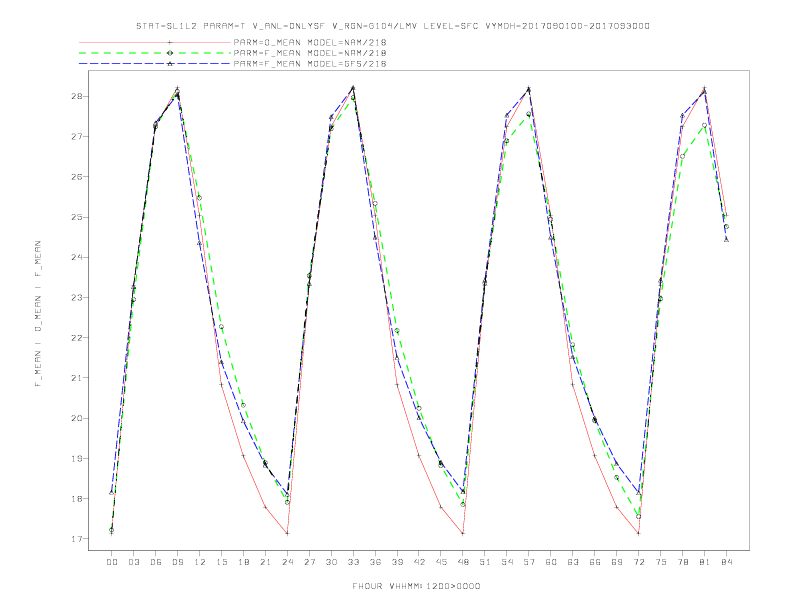Click x-axis tick label 54
This screenshot has width=792, height=612.
coord(507,562)
